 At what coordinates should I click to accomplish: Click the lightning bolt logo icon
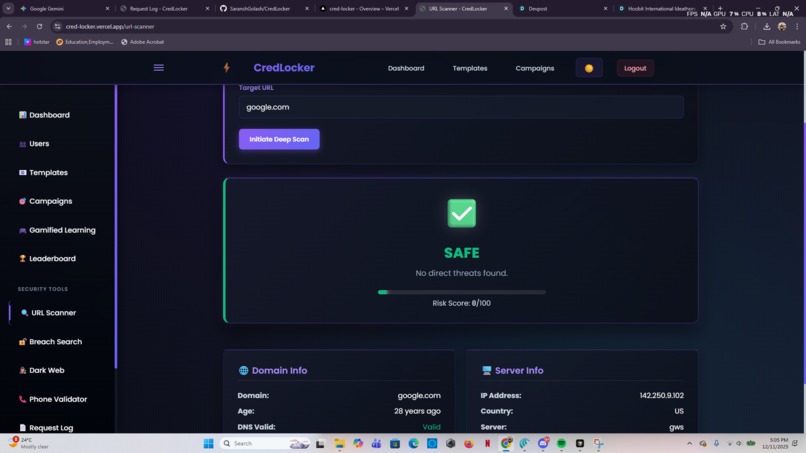coord(226,67)
